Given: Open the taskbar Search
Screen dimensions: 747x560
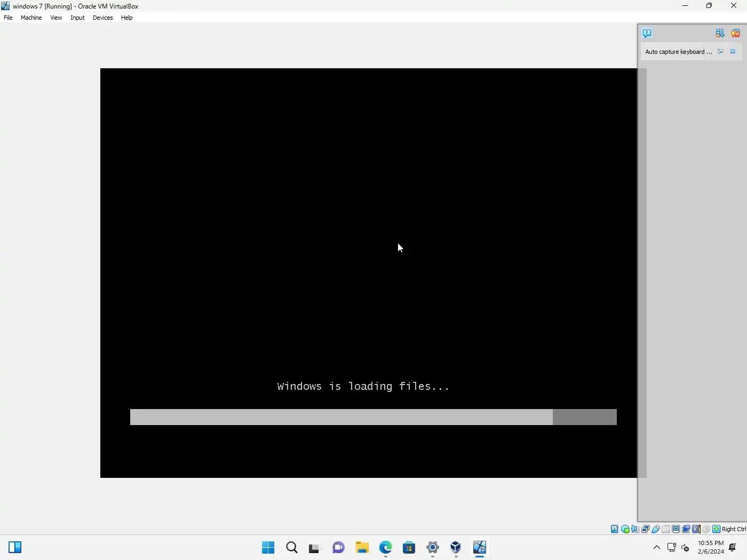Looking at the screenshot, I should 291,547.
